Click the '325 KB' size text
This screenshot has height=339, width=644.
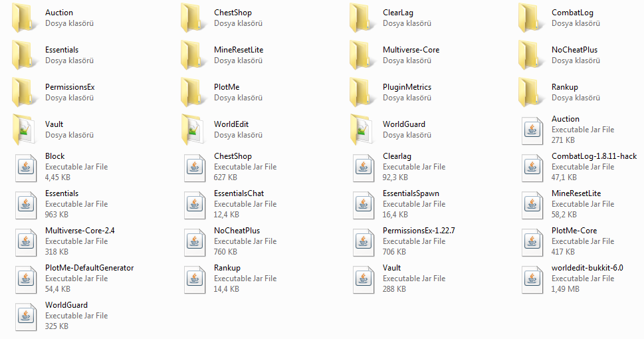(x=56, y=326)
